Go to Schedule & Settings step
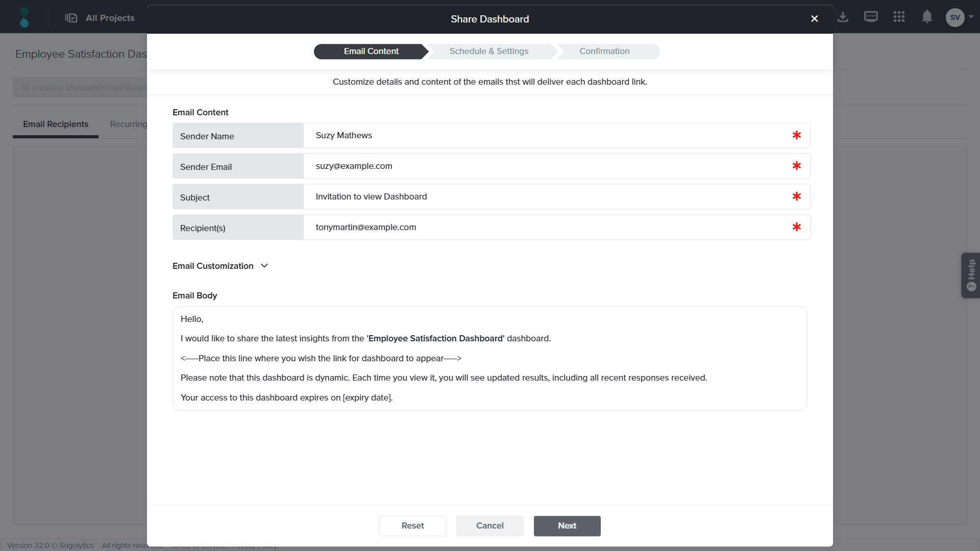 (x=488, y=52)
